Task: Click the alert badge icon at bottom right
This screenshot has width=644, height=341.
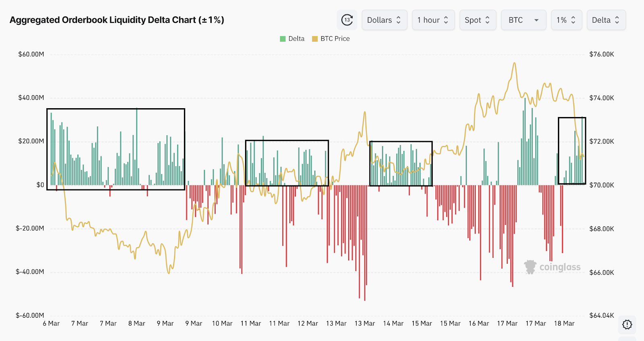Action: click(x=627, y=325)
